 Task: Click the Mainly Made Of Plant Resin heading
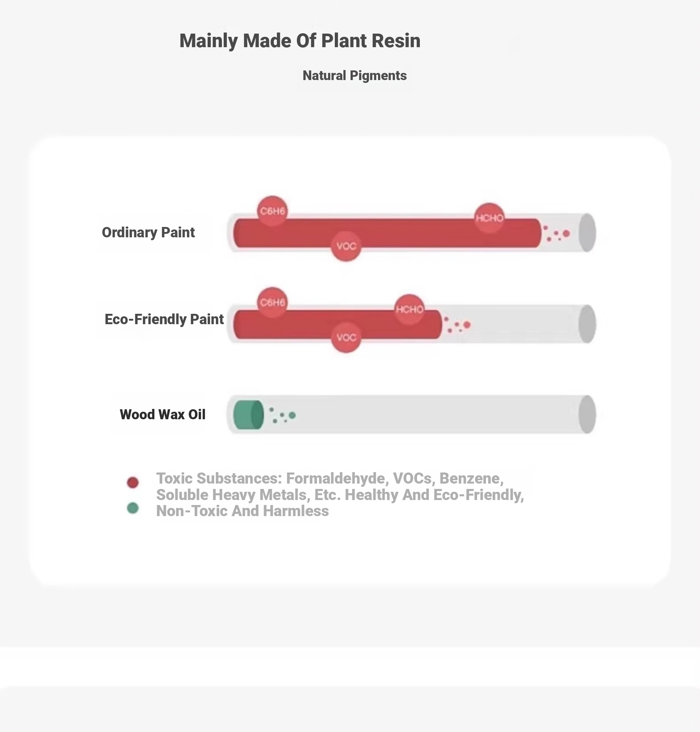tap(300, 41)
